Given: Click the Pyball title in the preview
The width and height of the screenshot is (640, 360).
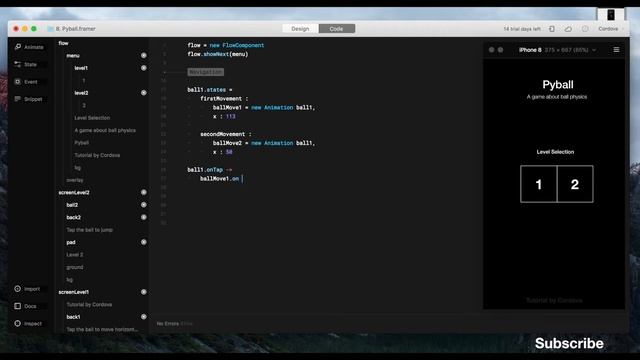Looking at the screenshot, I should click(558, 84).
